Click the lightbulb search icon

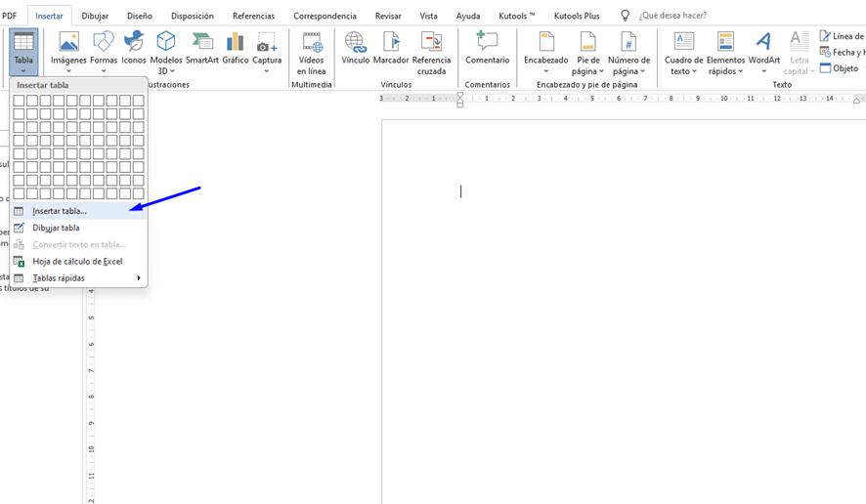[x=625, y=16]
